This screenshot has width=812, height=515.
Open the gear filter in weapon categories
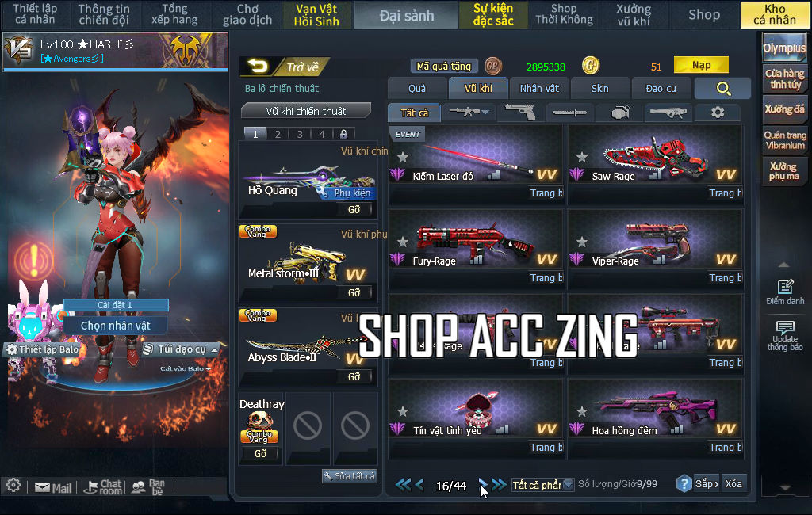pos(717,112)
